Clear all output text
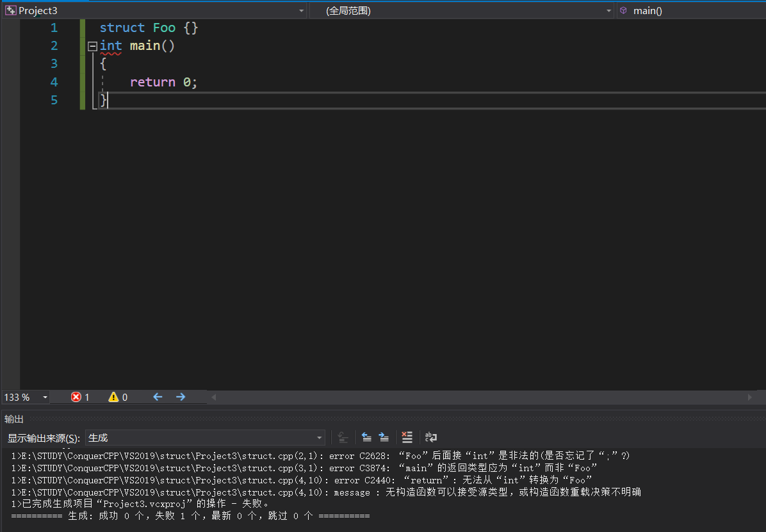Image resolution: width=766 pixels, height=532 pixels. coord(407,437)
